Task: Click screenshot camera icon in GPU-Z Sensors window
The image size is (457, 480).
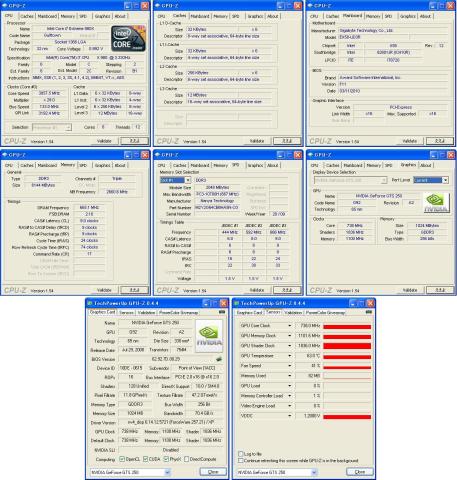Action: tap(368, 312)
